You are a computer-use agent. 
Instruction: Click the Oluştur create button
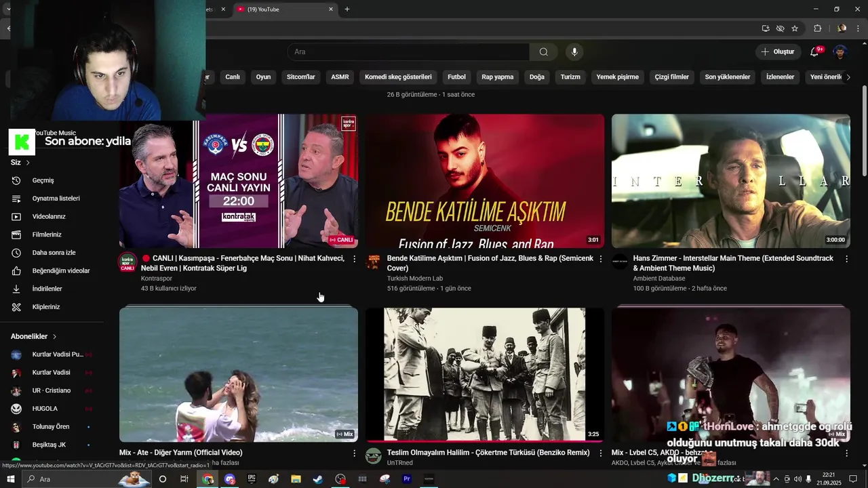777,52
